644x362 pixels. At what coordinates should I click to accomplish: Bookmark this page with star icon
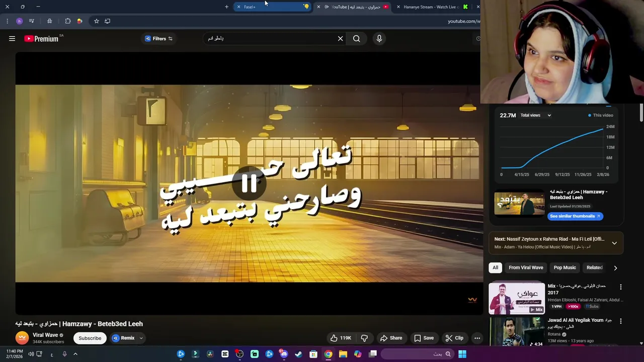point(97,21)
